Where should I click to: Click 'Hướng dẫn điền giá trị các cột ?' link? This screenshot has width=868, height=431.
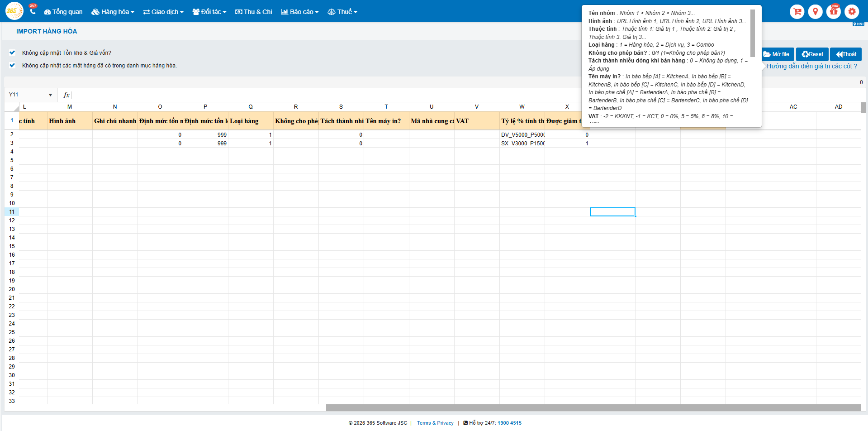(811, 66)
